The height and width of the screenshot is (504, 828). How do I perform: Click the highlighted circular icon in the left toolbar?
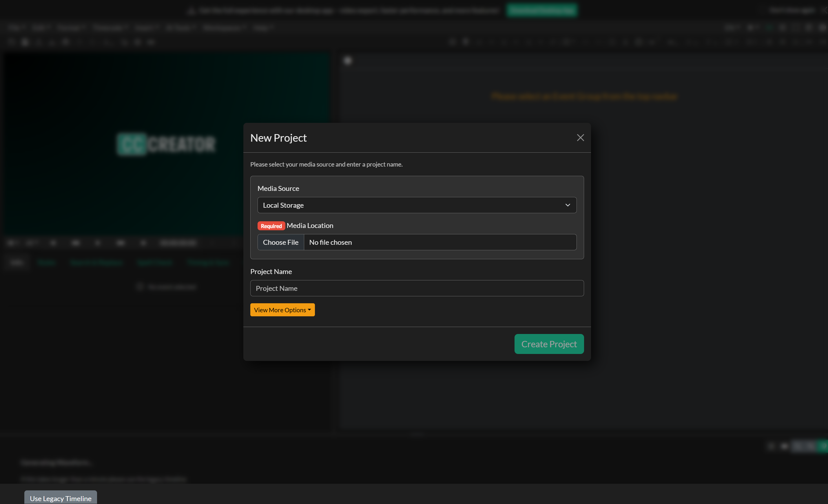coord(25,42)
